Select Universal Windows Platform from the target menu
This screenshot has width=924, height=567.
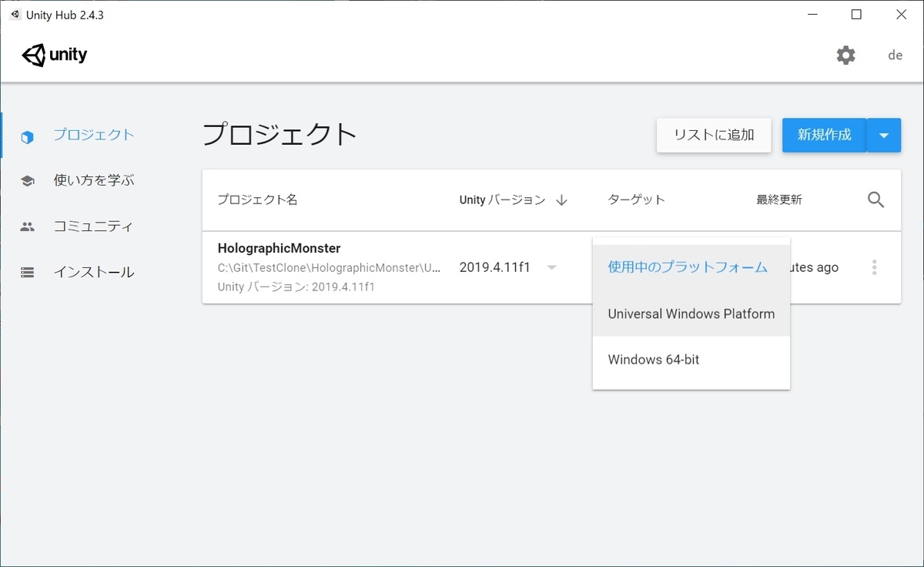(x=691, y=314)
